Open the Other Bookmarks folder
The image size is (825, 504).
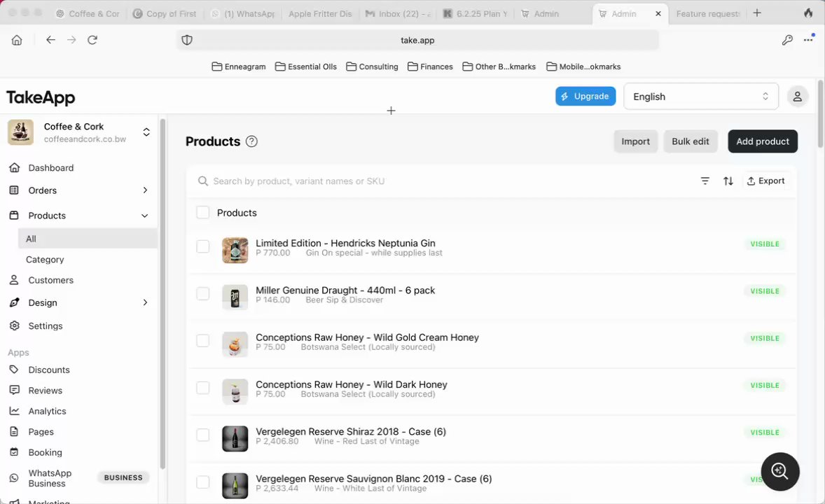499,66
